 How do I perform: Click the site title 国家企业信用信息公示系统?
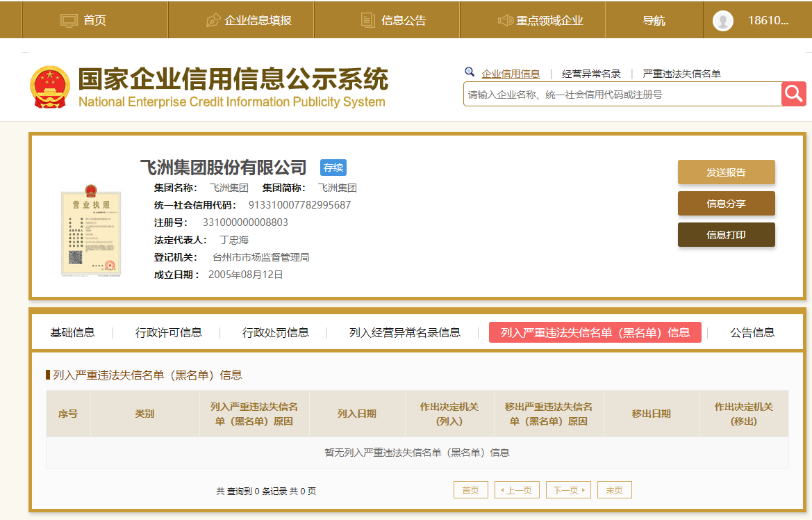[x=233, y=79]
